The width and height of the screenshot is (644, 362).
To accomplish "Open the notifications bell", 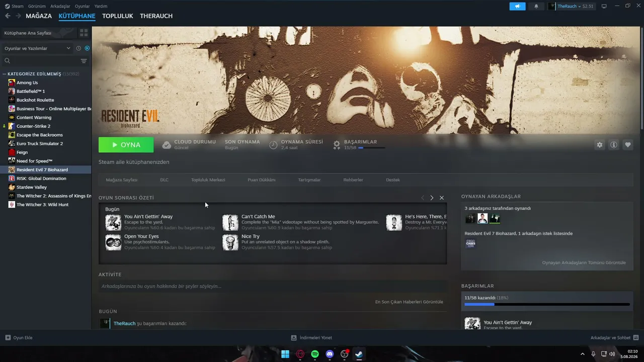I will pos(536,6).
